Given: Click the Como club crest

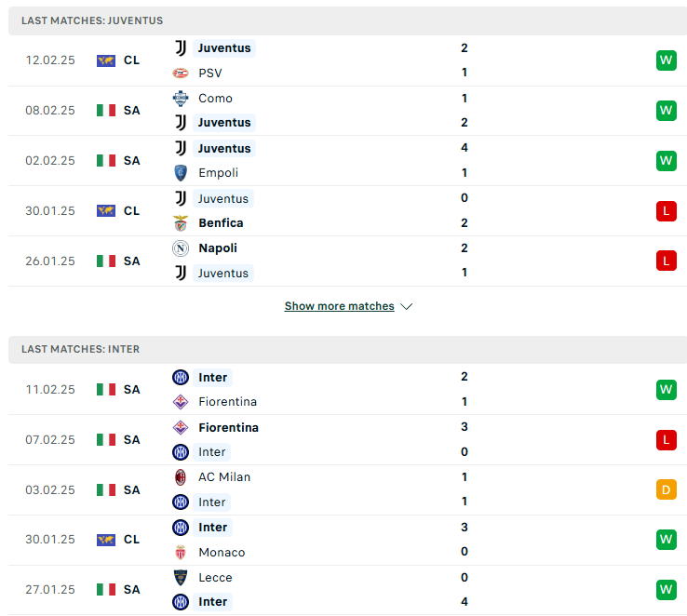Looking at the screenshot, I should coord(180,99).
